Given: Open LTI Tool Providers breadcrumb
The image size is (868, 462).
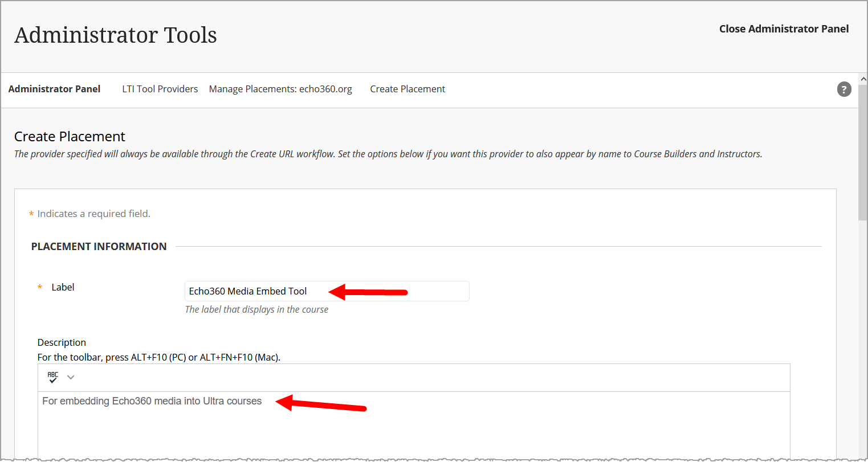Looking at the screenshot, I should click(160, 89).
